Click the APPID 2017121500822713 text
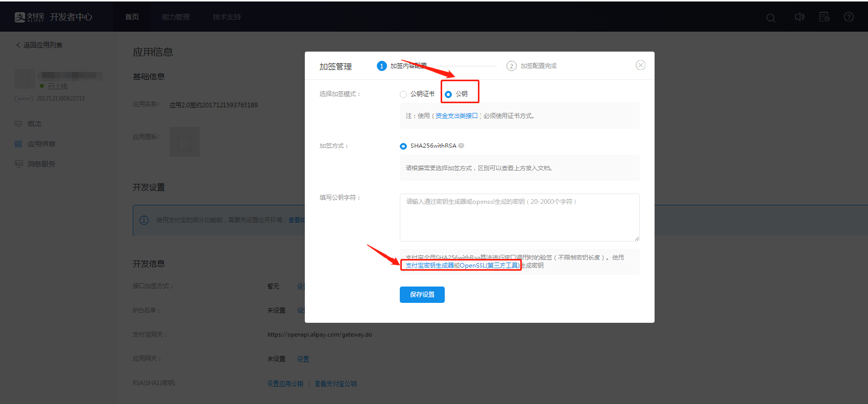868x404 pixels. pos(61,99)
